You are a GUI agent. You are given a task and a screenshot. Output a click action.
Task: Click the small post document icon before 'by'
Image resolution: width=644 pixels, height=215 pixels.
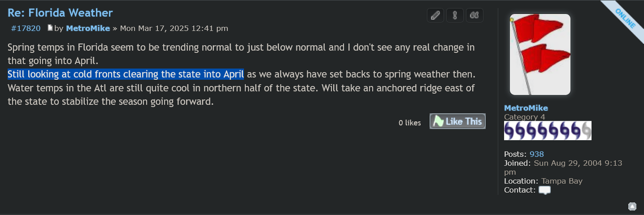[50, 28]
